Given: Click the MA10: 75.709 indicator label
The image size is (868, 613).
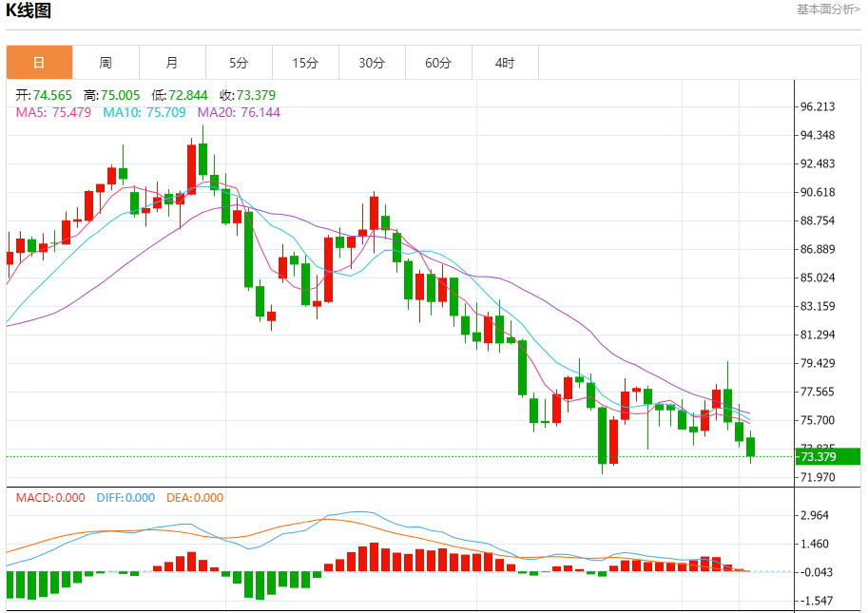Looking at the screenshot, I should coord(145,112).
